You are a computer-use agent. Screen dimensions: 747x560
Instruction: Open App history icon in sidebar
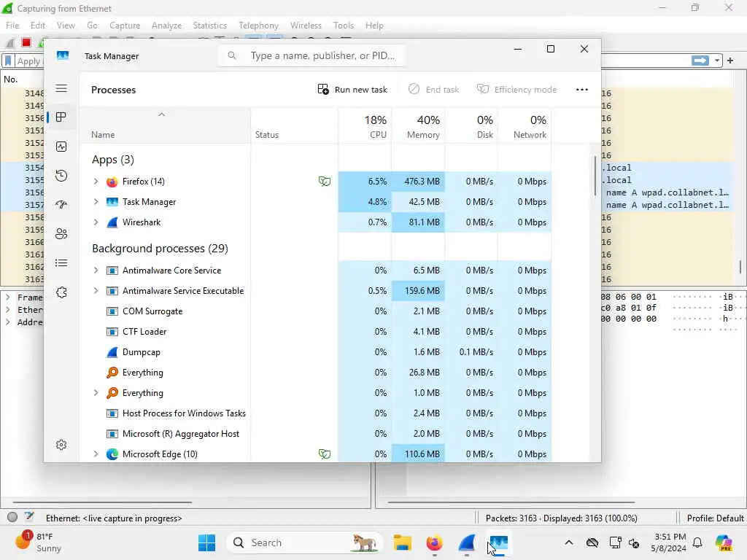pos(61,176)
